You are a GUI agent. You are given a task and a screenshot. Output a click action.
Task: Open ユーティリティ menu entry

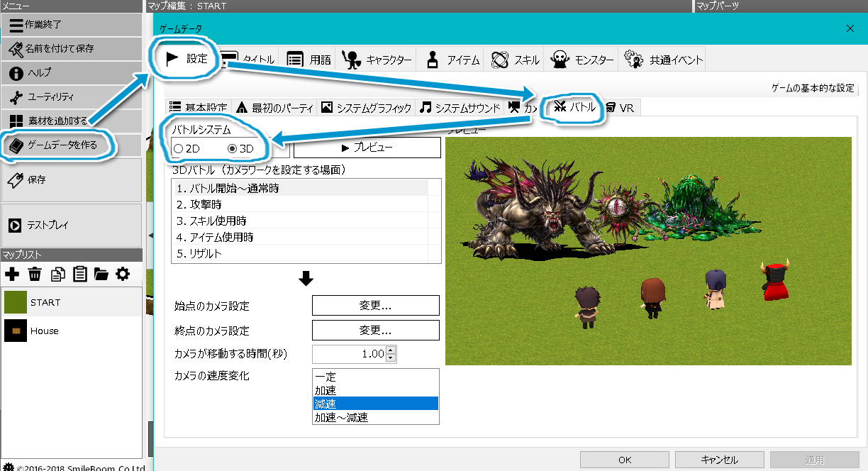(72, 97)
